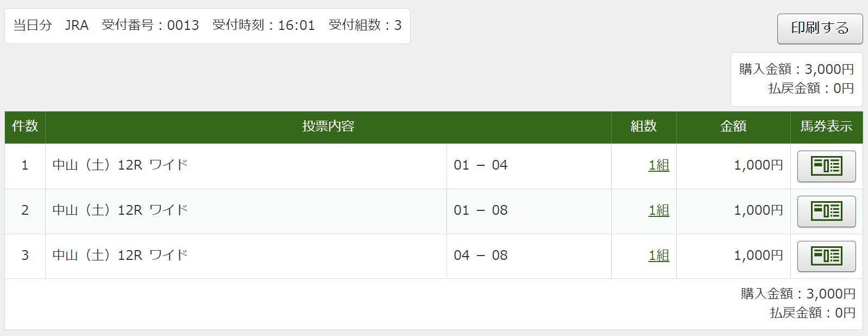Click the 印刷する print button
The height and width of the screenshot is (336, 868).
(x=819, y=28)
